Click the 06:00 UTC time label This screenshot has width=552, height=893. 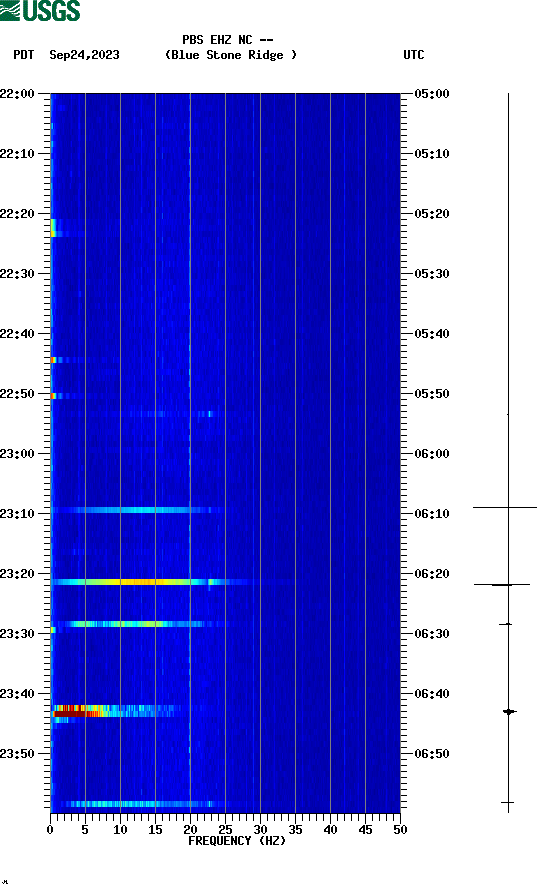(x=432, y=454)
